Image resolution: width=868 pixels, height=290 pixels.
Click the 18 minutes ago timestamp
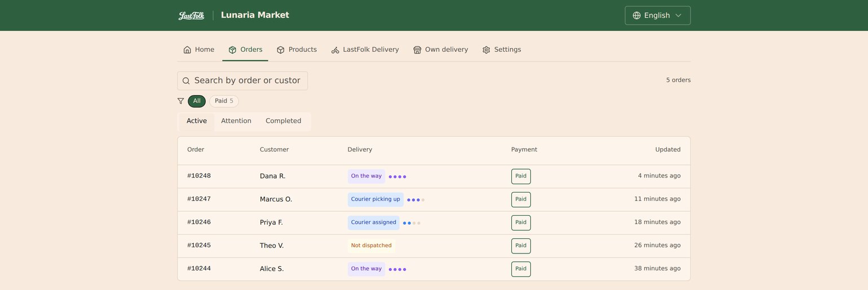pos(657,222)
